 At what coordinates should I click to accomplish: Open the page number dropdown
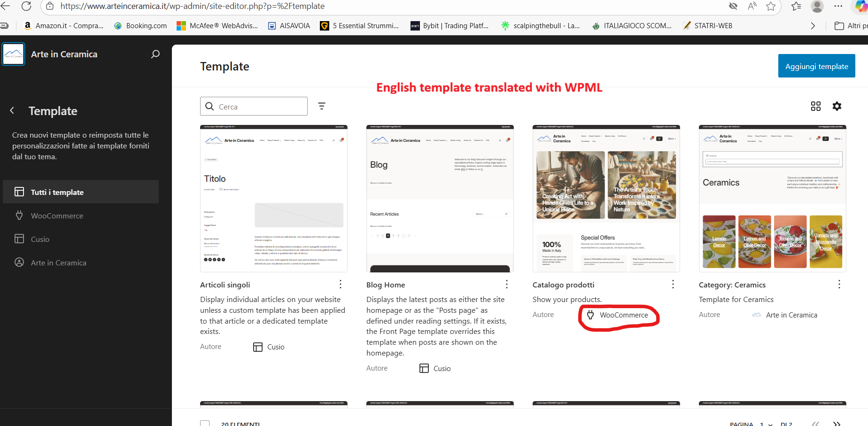pos(766,424)
